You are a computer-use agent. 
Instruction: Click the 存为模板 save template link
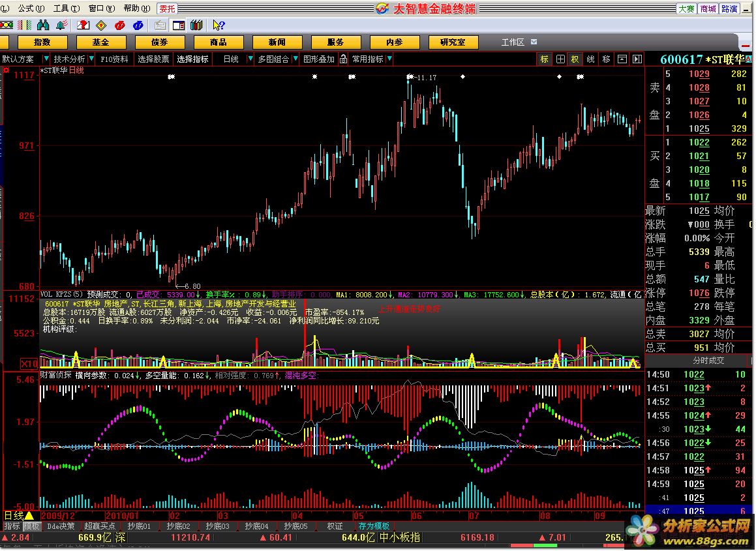(374, 526)
